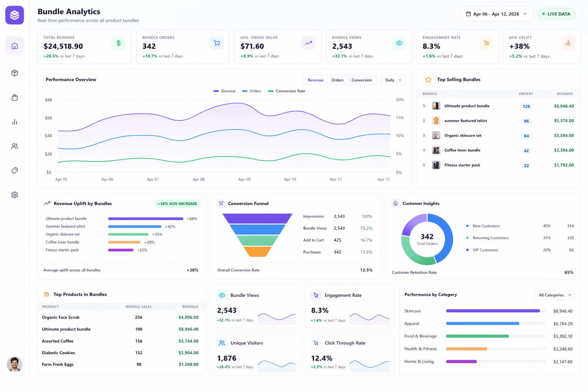Click the cube icon beside Top Products in Bundles
The height and width of the screenshot is (392, 588).
(x=47, y=294)
